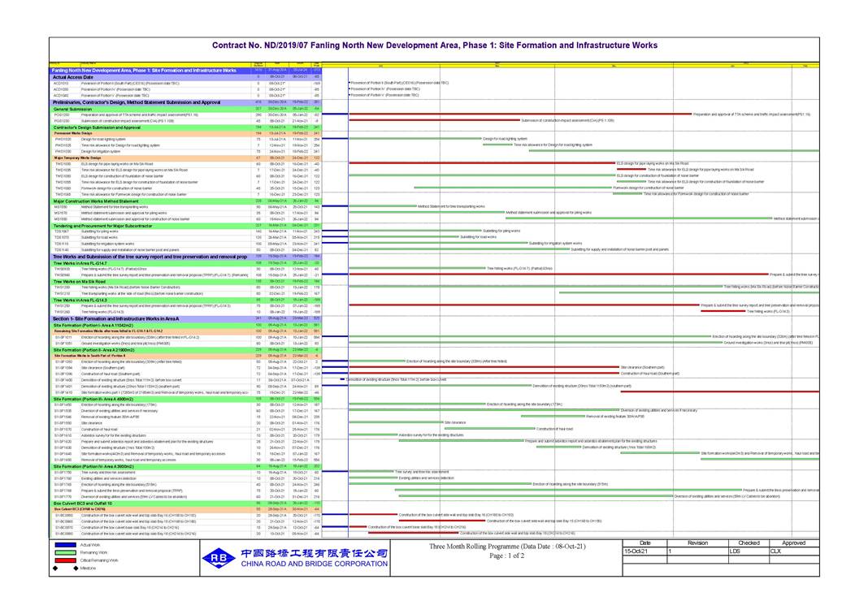Click the 'Milestone' legend label
Screen dimensions: 868x614
[x=88, y=568]
